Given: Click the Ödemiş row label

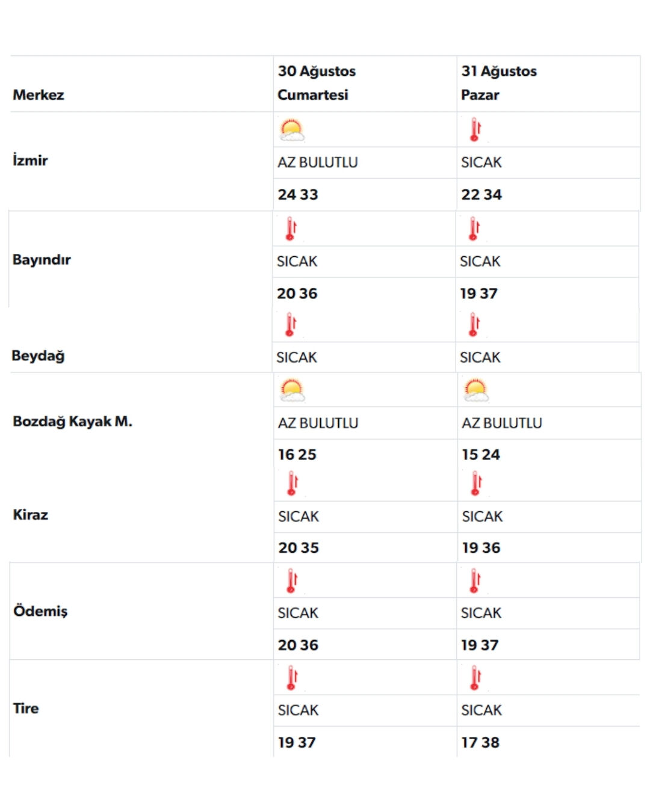Looking at the screenshot, I should tap(40, 611).
